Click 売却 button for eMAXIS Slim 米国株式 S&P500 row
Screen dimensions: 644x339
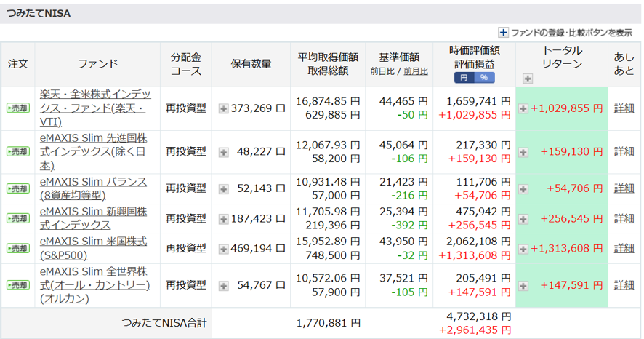18,249
